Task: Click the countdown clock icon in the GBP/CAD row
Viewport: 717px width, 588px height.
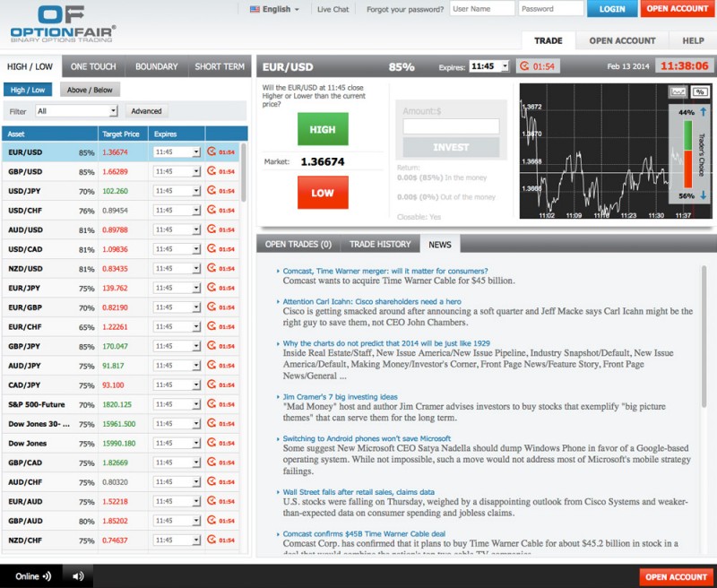Action: (212, 462)
